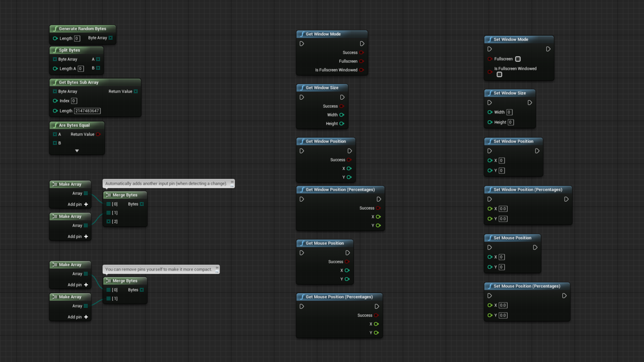Select the Get Window Size node title
This screenshot has height=362, width=644.
pyautogui.click(x=322, y=87)
